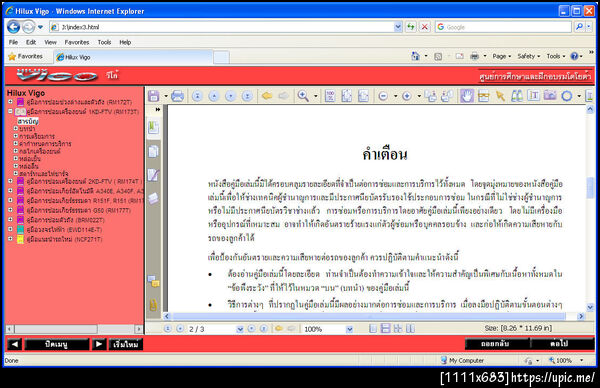The image size is (600, 388).
Task: Click the Snapshot camera tool
Action: click(x=550, y=95)
